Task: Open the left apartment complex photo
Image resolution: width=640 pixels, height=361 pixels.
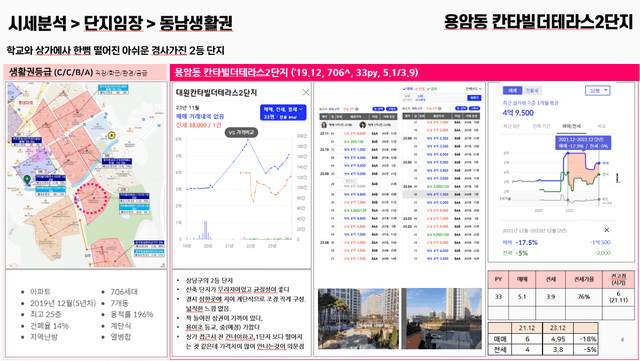Action: (x=358, y=319)
